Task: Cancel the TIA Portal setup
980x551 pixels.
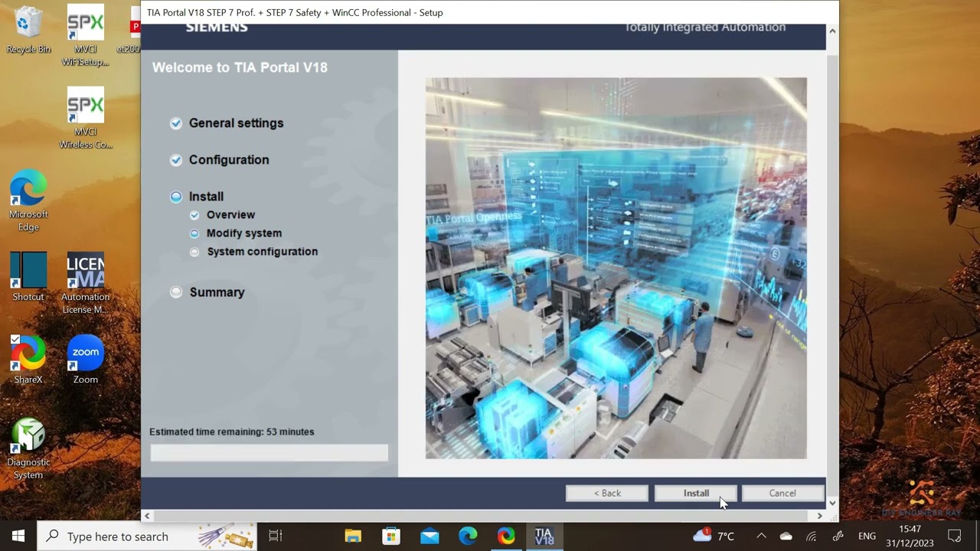Action: [x=782, y=494]
